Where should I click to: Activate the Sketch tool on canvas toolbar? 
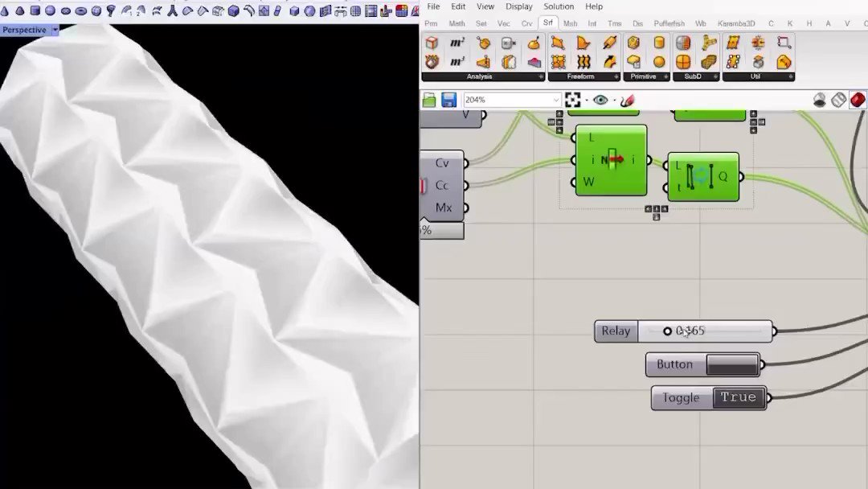pyautogui.click(x=626, y=98)
